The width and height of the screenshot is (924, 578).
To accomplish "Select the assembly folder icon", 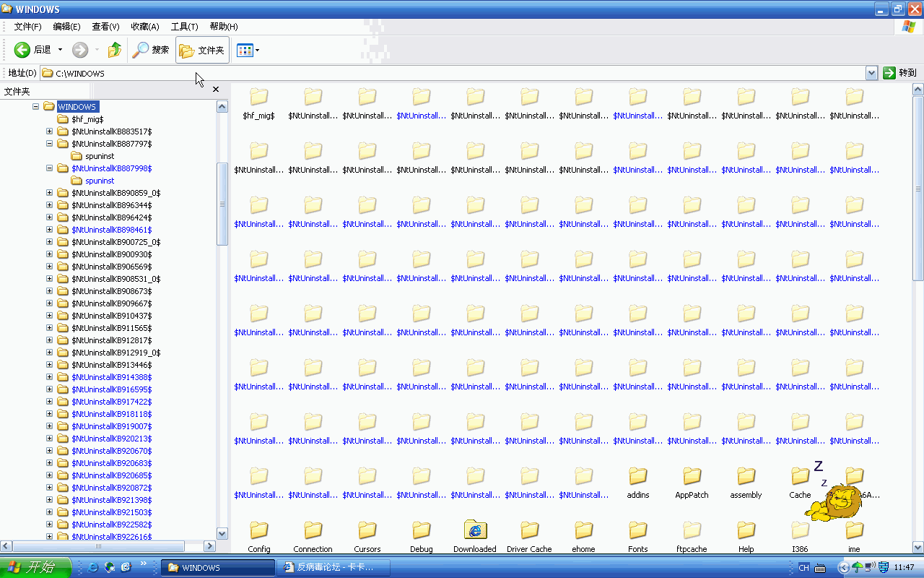I will tap(746, 476).
